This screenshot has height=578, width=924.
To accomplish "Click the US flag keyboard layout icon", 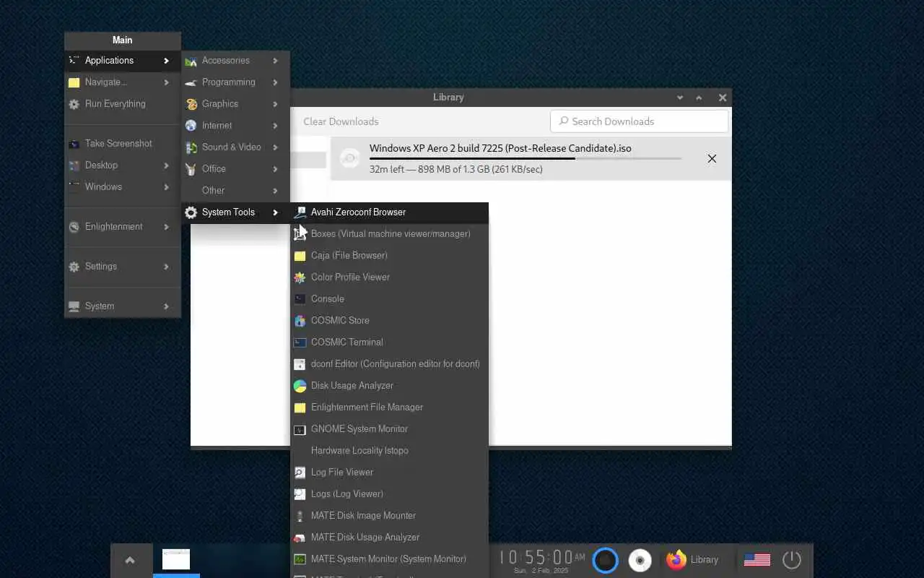I will tap(757, 559).
